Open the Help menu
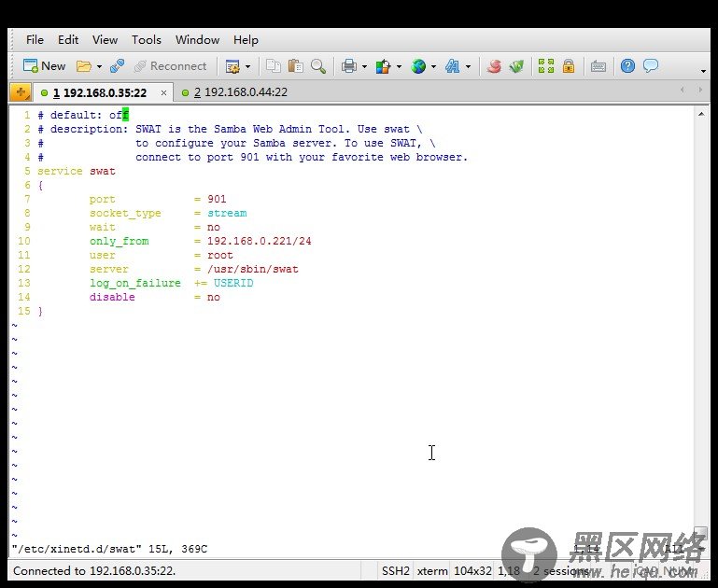Image resolution: width=718 pixels, height=588 pixels. [246, 40]
